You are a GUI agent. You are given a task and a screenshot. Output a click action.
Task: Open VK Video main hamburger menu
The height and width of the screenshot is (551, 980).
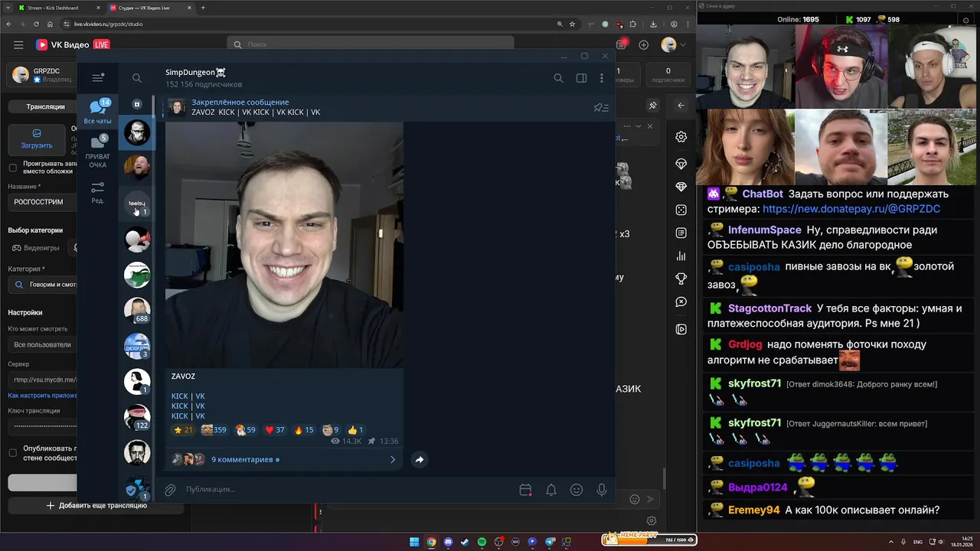tap(18, 45)
